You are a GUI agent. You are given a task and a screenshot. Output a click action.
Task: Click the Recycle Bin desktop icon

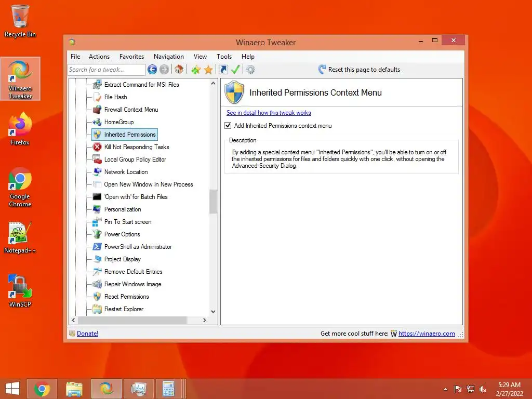(20, 21)
